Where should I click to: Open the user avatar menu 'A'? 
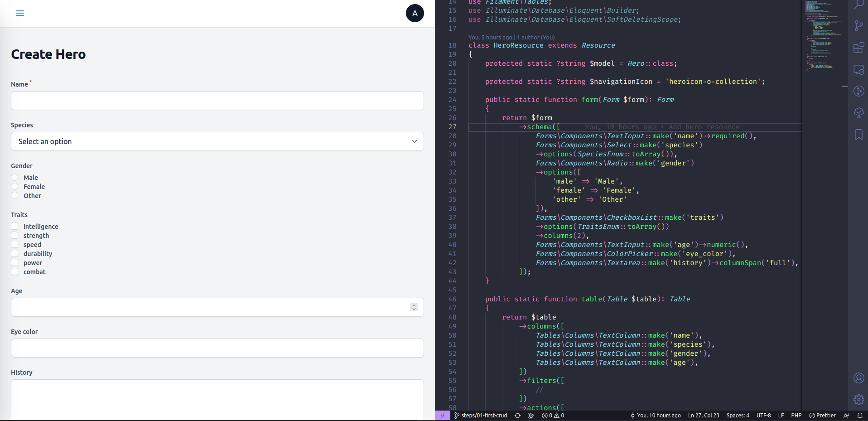click(x=415, y=13)
